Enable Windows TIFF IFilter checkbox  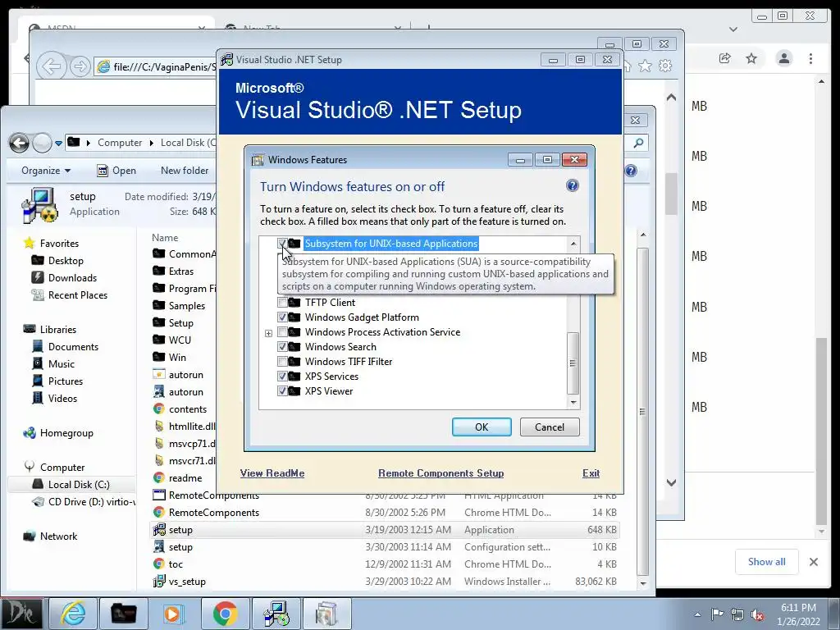point(282,362)
